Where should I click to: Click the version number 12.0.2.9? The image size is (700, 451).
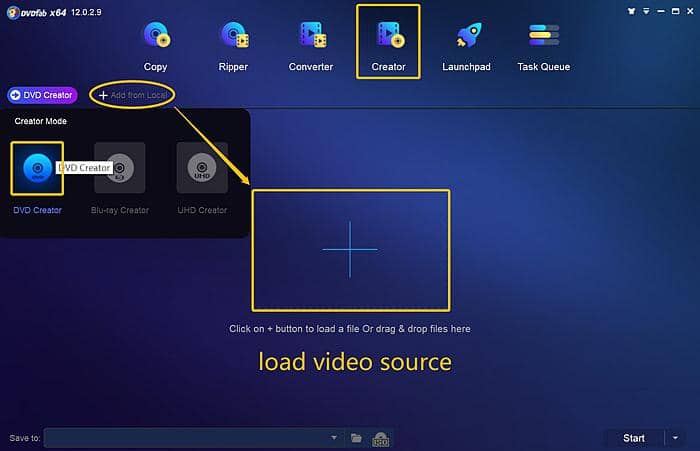pyautogui.click(x=86, y=12)
